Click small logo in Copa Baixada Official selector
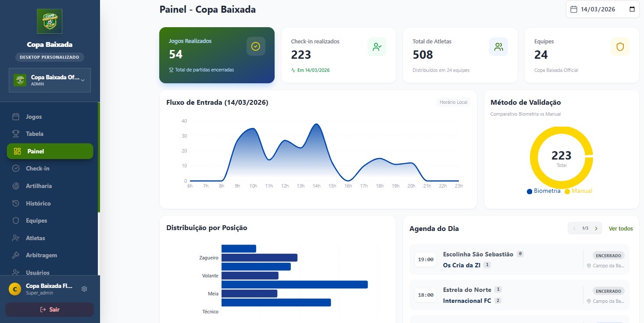The width and height of the screenshot is (644, 323). coord(20,80)
